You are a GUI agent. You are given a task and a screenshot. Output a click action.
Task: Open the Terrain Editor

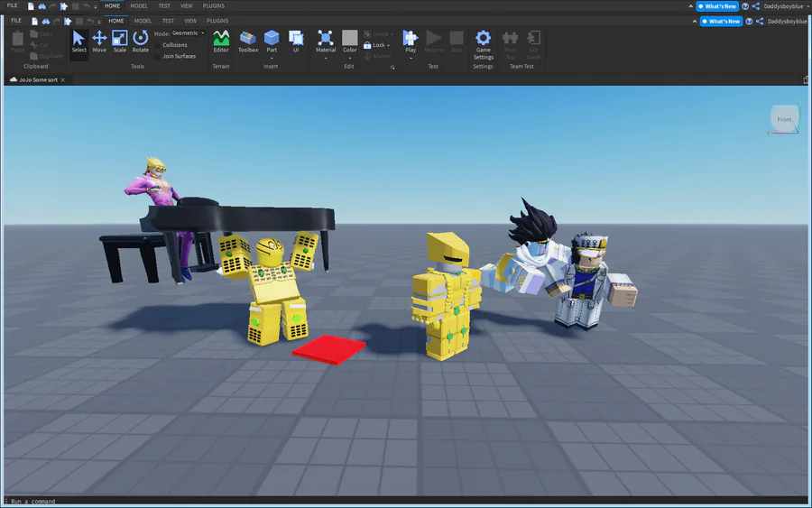click(x=221, y=42)
